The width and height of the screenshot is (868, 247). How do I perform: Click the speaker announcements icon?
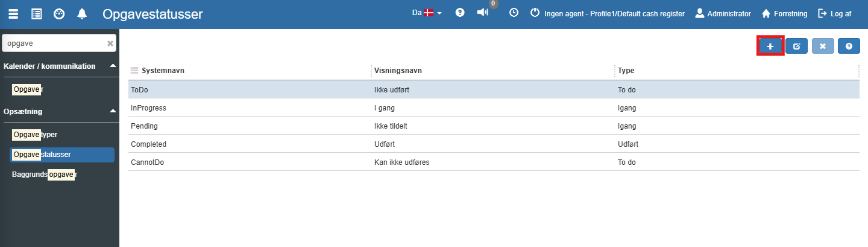482,13
